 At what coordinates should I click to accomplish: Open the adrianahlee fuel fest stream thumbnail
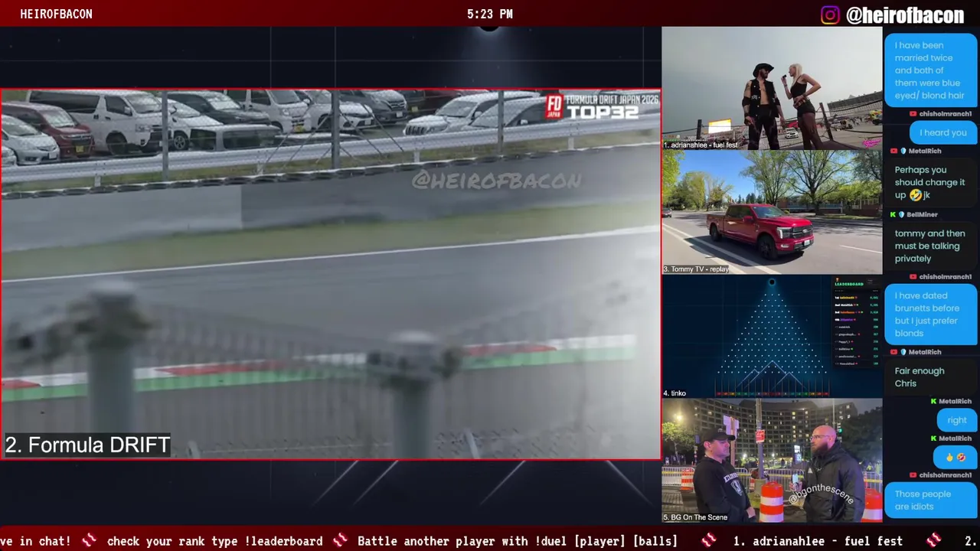[x=772, y=88]
